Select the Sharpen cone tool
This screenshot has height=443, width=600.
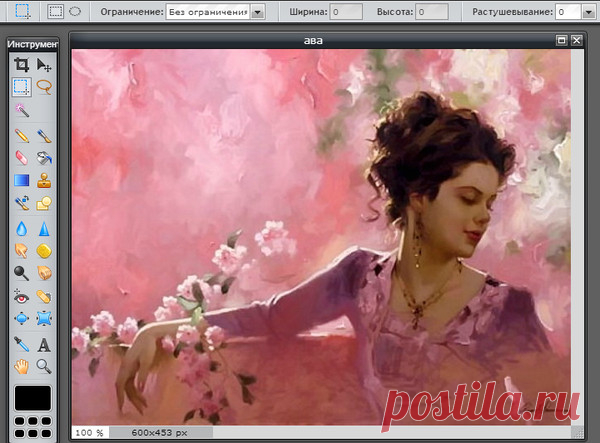(44, 229)
